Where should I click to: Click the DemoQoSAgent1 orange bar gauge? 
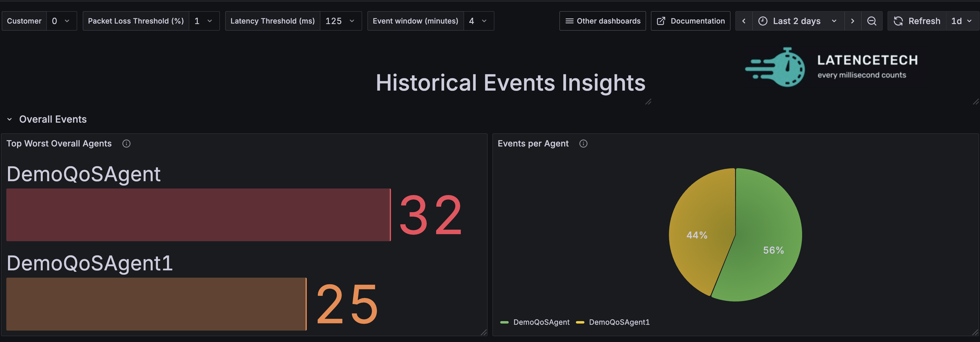pyautogui.click(x=156, y=304)
